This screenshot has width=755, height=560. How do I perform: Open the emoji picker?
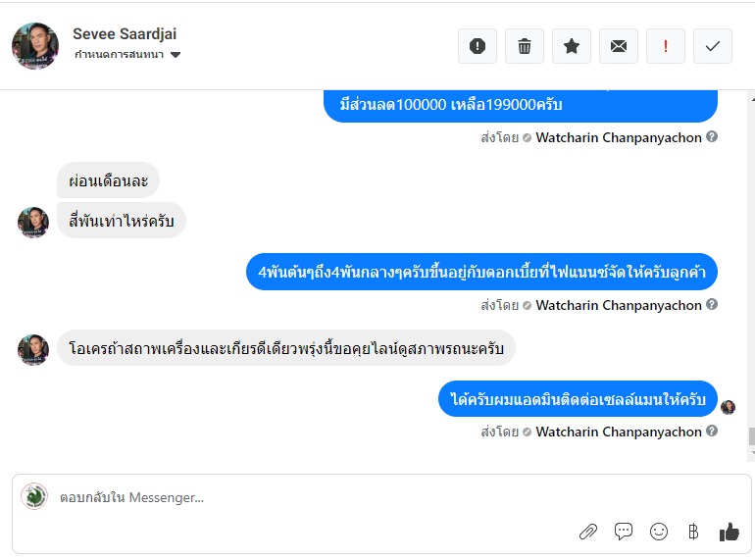click(659, 532)
